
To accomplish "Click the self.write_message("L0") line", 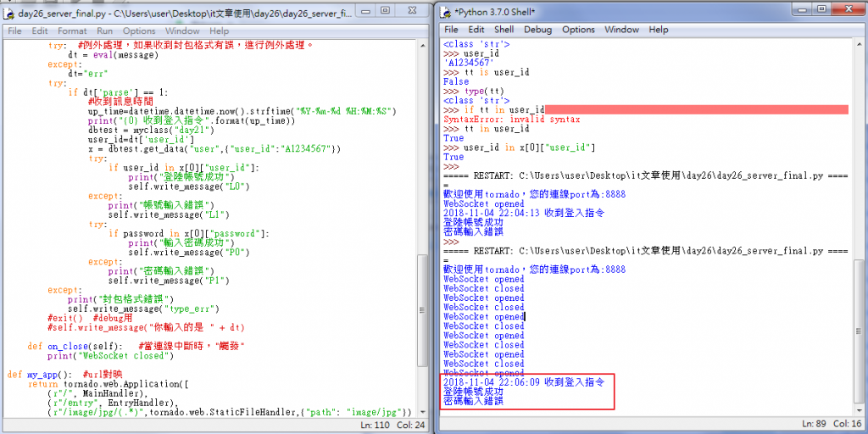I will click(188, 186).
